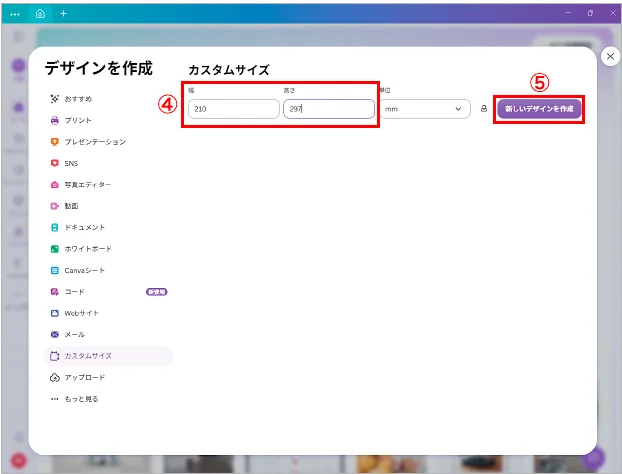The width and height of the screenshot is (622, 474).
Task: Select SNS category
Action: [71, 163]
